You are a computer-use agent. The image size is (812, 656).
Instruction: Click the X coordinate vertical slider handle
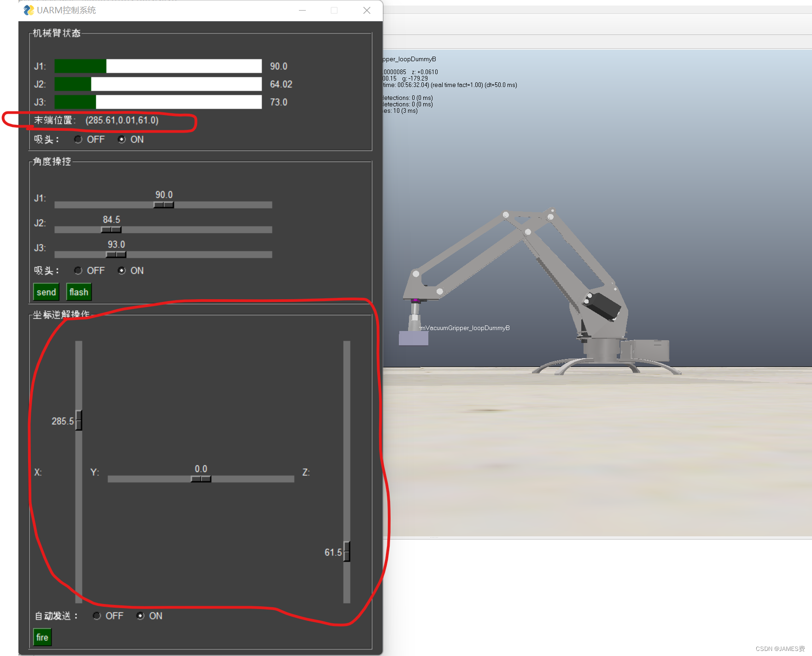pyautogui.click(x=79, y=420)
